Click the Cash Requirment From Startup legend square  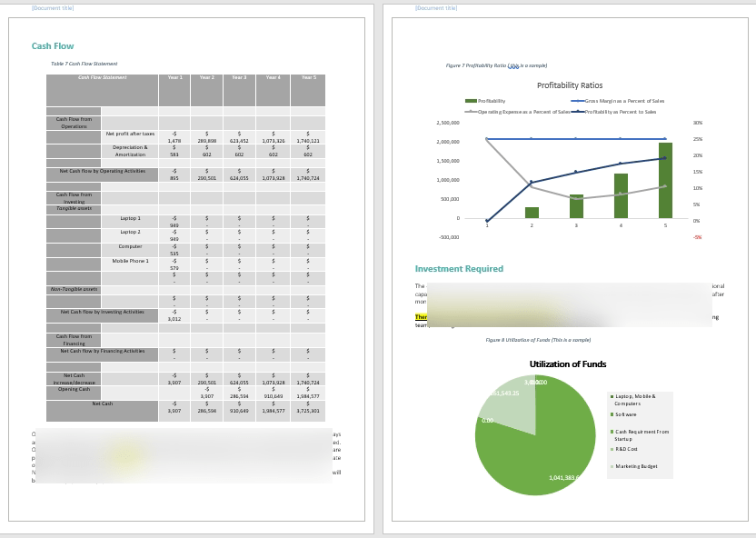(x=612, y=431)
